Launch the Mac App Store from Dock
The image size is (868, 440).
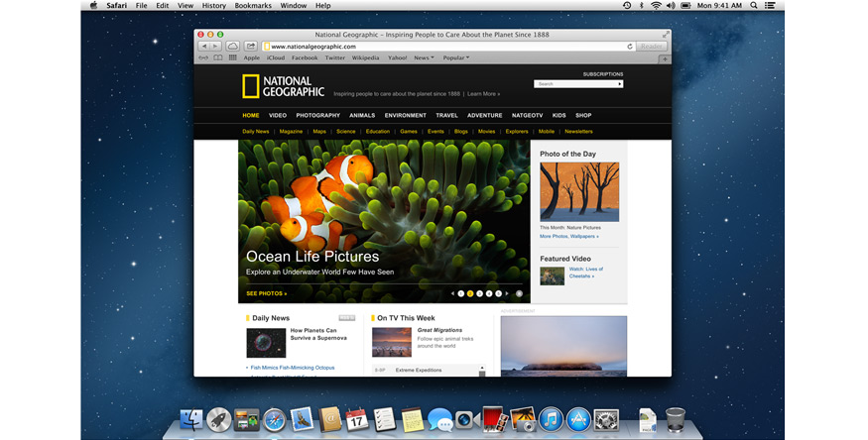pos(578,420)
